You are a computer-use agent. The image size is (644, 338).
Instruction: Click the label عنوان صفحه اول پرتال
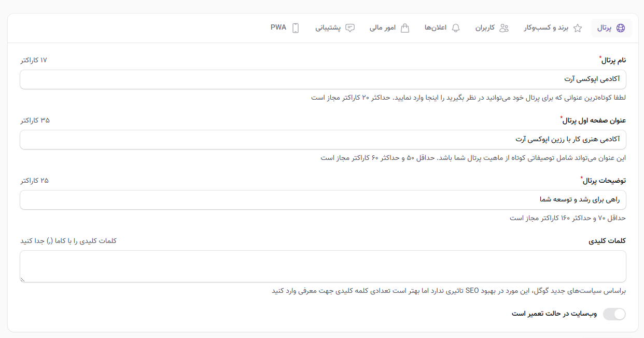pos(594,120)
